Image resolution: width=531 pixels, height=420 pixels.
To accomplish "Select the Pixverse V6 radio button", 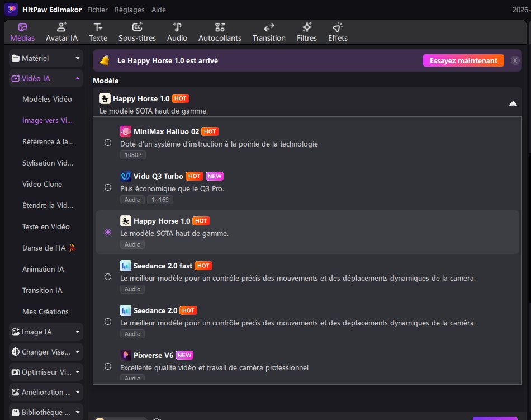I will pyautogui.click(x=108, y=366).
